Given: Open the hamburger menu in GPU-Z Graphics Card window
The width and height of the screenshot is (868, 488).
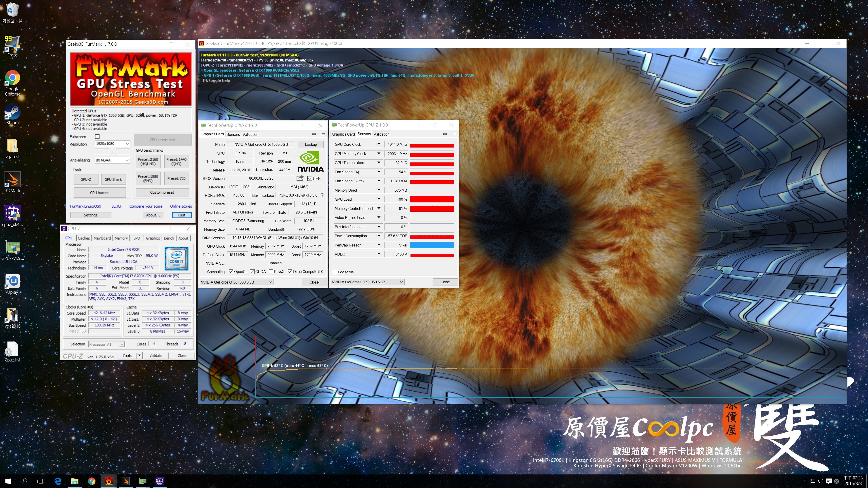Looking at the screenshot, I should pyautogui.click(x=323, y=134).
